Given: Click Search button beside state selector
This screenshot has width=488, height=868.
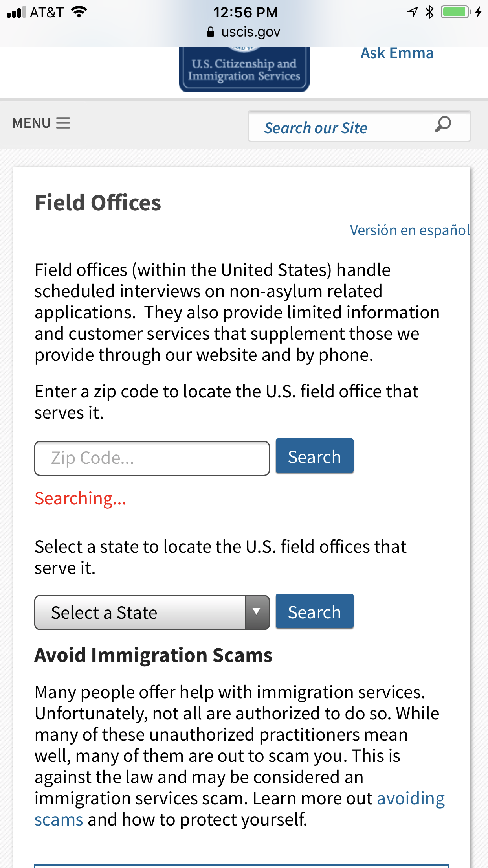Looking at the screenshot, I should coord(314,611).
